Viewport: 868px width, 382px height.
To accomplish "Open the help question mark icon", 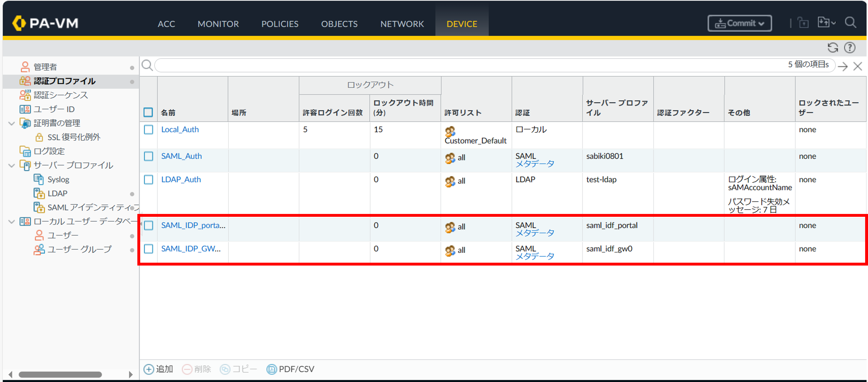I will point(849,48).
